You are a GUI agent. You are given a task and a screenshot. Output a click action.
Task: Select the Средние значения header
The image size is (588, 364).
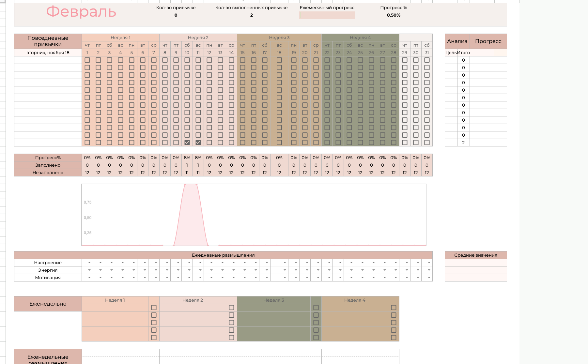[x=475, y=255]
